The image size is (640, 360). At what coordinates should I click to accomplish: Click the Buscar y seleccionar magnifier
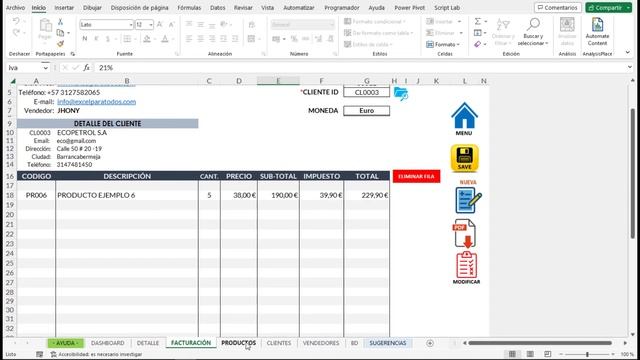click(x=533, y=24)
